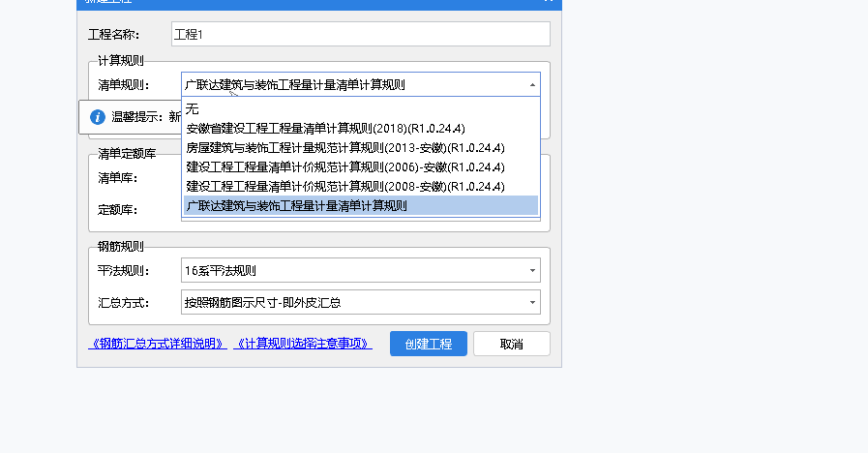This screenshot has height=453, width=868.
Task: Choose 房屋建筑与装饰工程计量规范计算规则(2013-安徽) option
Action: pyautogui.click(x=360, y=148)
